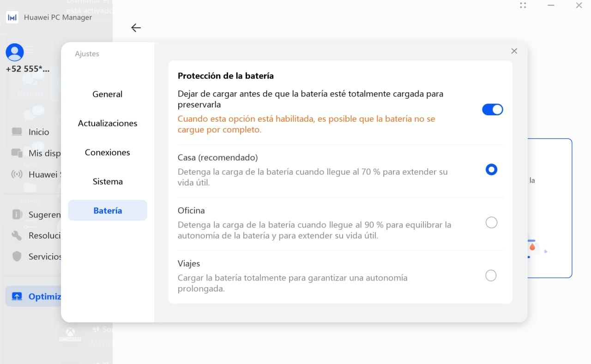Go back using the left arrow
Viewport: 591px width, 364px height.
point(136,28)
